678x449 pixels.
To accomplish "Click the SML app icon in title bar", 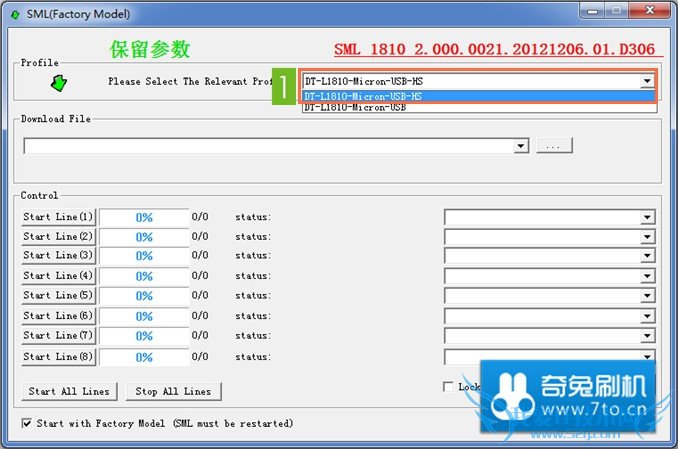I will click(15, 15).
